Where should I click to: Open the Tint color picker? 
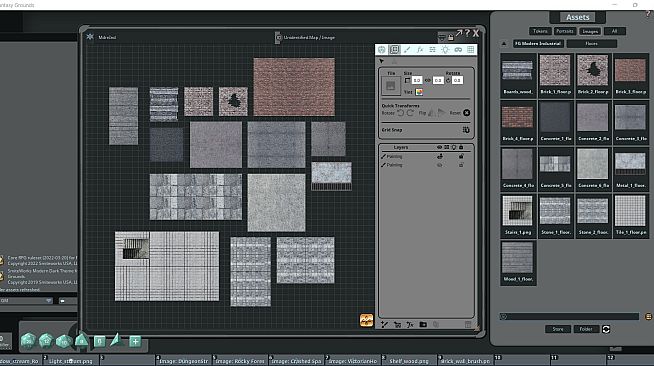(419, 92)
